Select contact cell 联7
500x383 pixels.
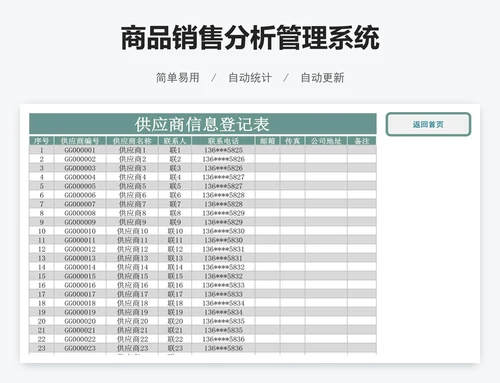pyautogui.click(x=175, y=204)
